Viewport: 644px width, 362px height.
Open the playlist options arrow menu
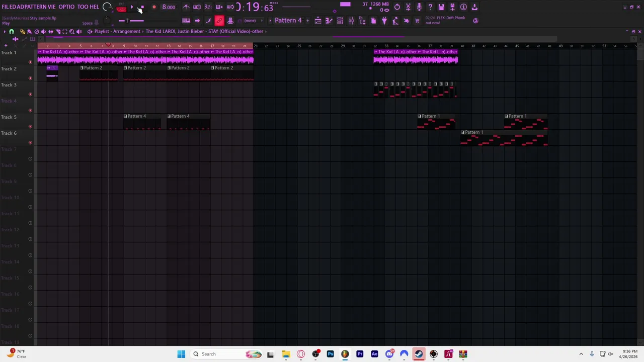[5, 31]
